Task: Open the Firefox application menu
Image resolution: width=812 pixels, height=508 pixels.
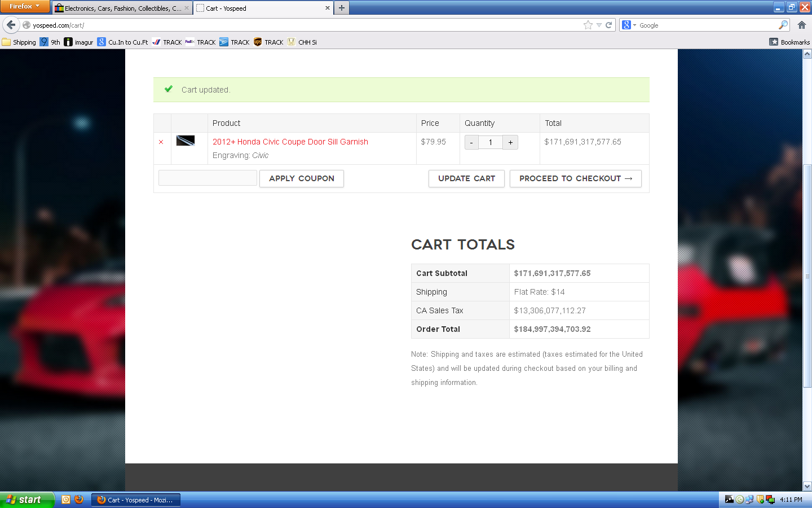Action: (x=25, y=6)
